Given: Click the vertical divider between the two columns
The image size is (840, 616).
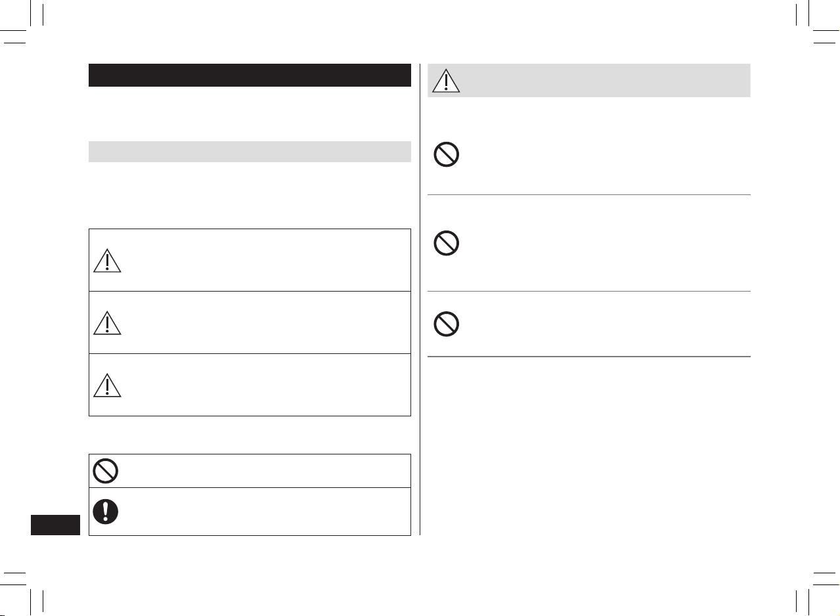Looking at the screenshot, I should (420, 299).
